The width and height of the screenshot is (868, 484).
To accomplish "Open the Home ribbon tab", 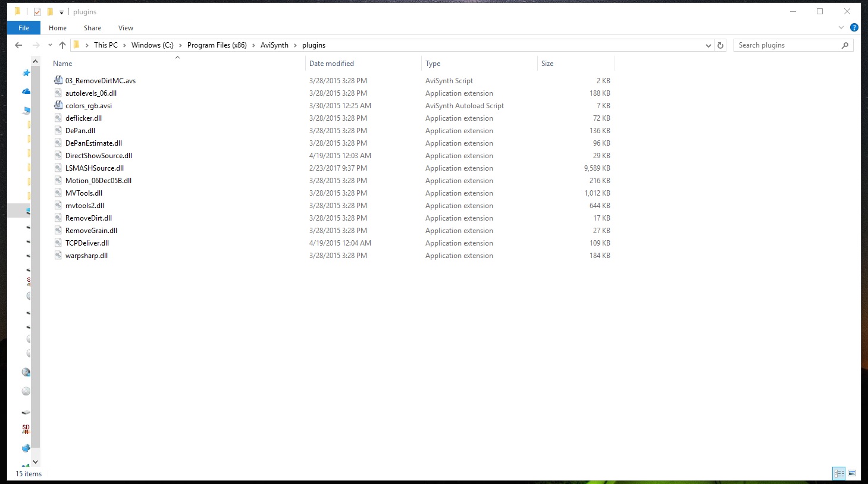I will [x=58, y=28].
